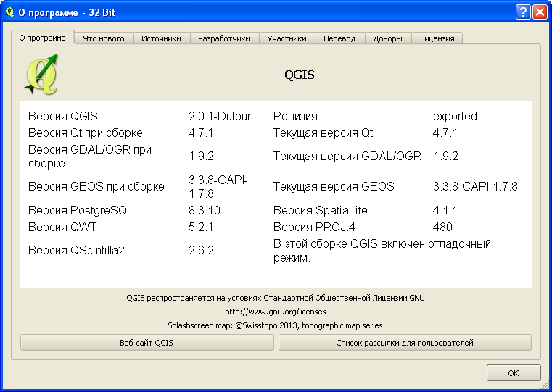Switch to the 'Что нового' tab
The image size is (552, 392).
tap(104, 38)
